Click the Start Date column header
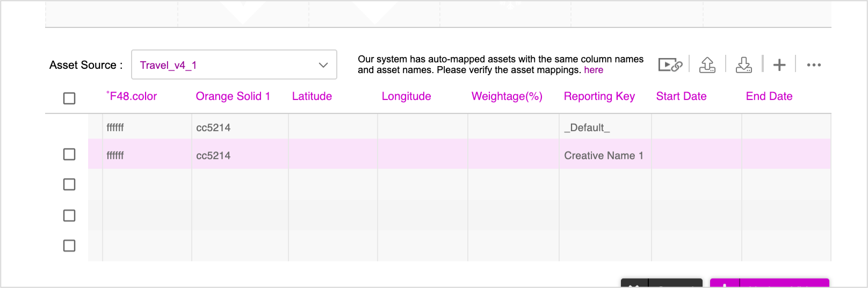 click(x=681, y=96)
